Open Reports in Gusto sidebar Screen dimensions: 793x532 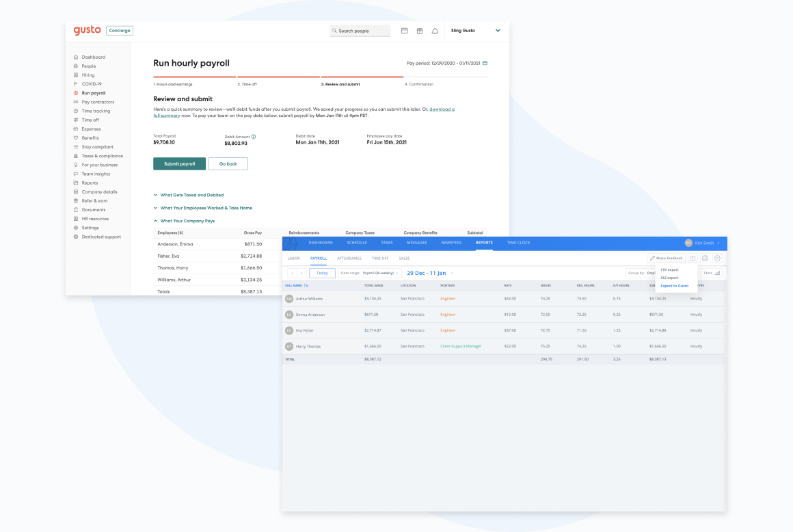click(x=90, y=183)
